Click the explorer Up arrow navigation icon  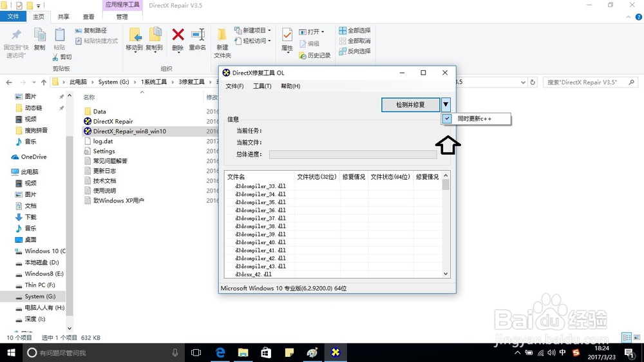44,82
